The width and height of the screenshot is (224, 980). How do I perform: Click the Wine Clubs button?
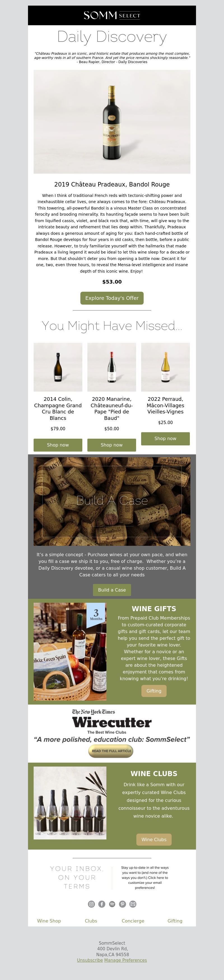[x=154, y=840]
